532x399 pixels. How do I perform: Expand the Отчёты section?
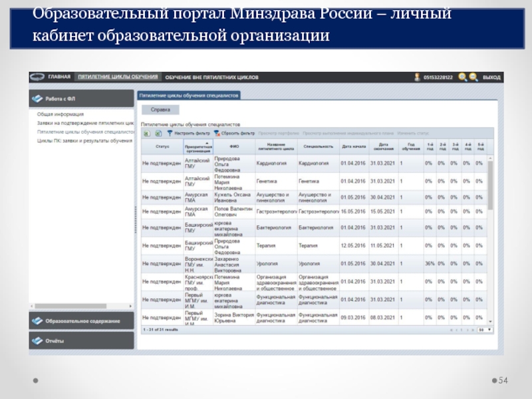click(x=81, y=340)
